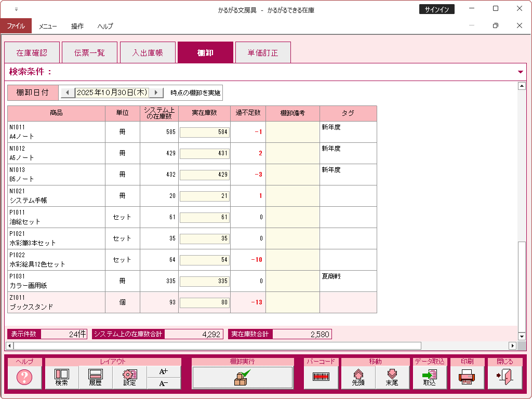Go to previous 棚卸日付 date
The height and width of the screenshot is (399, 532).
pos(67,92)
